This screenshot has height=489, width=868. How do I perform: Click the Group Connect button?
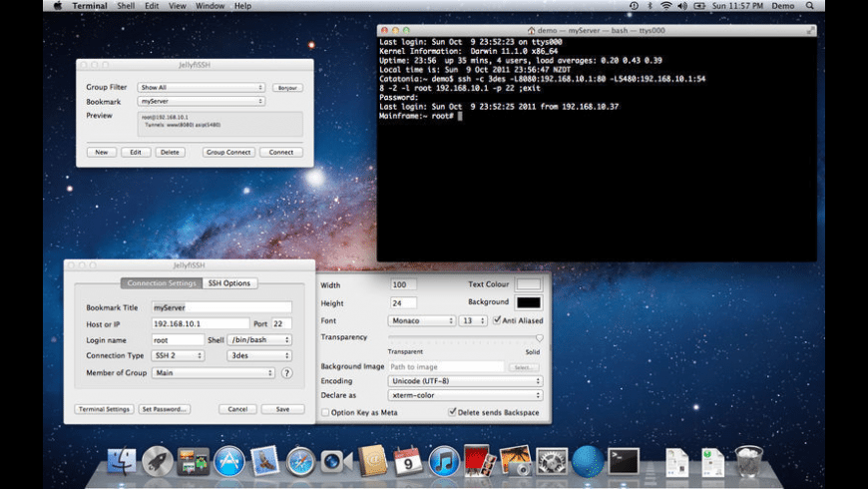pos(228,153)
